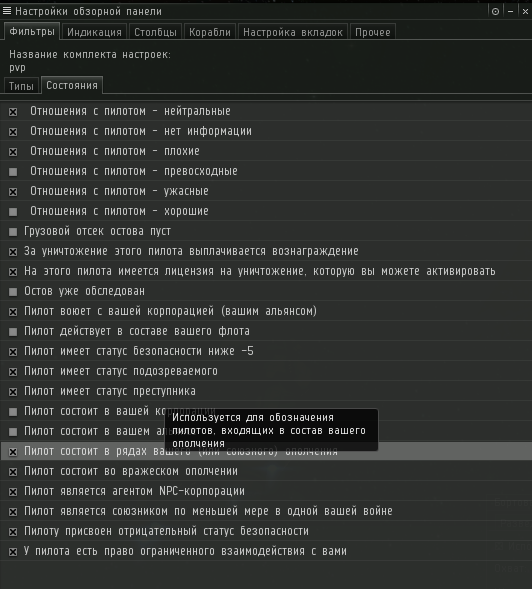
Task: Uncheck 'Пилот состоит во вражеском ополчении'
Action: click(x=13, y=472)
